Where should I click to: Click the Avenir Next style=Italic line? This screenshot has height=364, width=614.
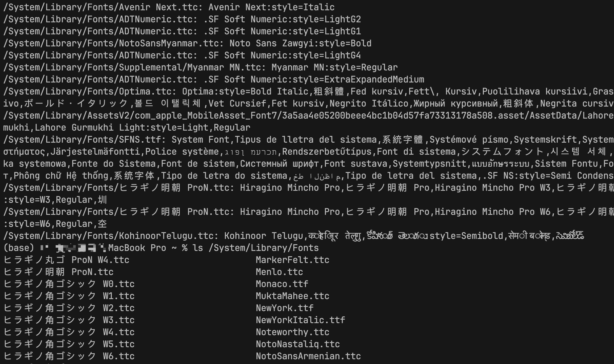[x=169, y=7]
